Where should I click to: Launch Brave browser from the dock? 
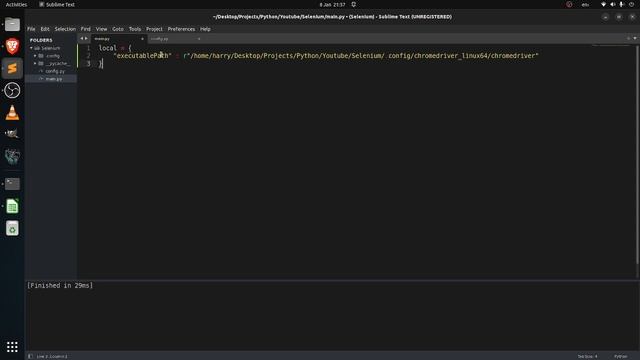(x=12, y=46)
